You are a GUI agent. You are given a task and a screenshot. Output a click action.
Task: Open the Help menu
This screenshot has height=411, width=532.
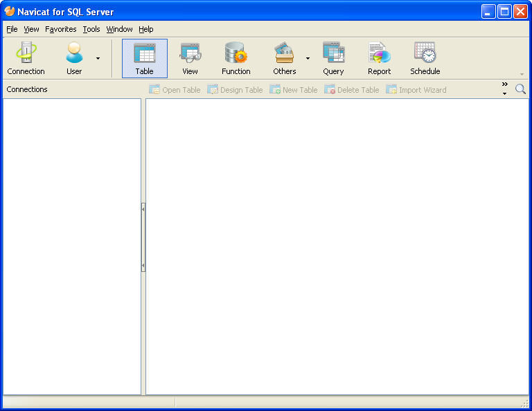click(x=146, y=29)
